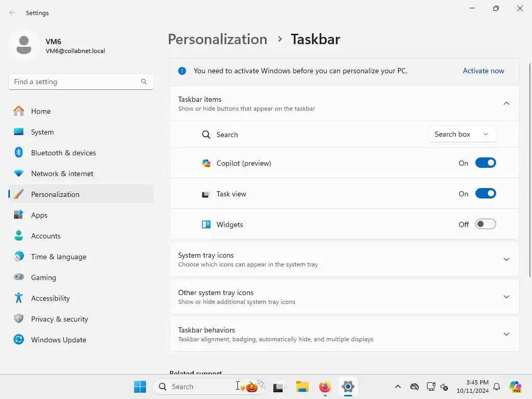Image resolution: width=532 pixels, height=399 pixels.
Task: Click the Task view row icon in settings
Action: point(205,194)
